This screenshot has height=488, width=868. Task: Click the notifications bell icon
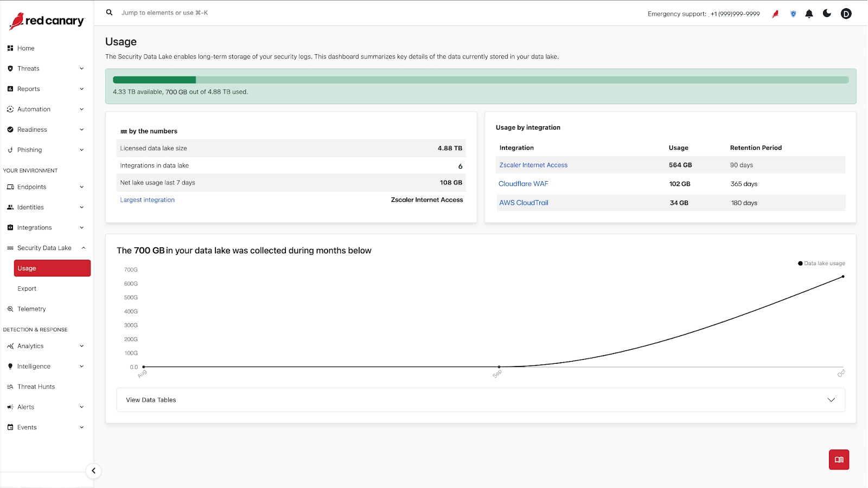coord(809,14)
